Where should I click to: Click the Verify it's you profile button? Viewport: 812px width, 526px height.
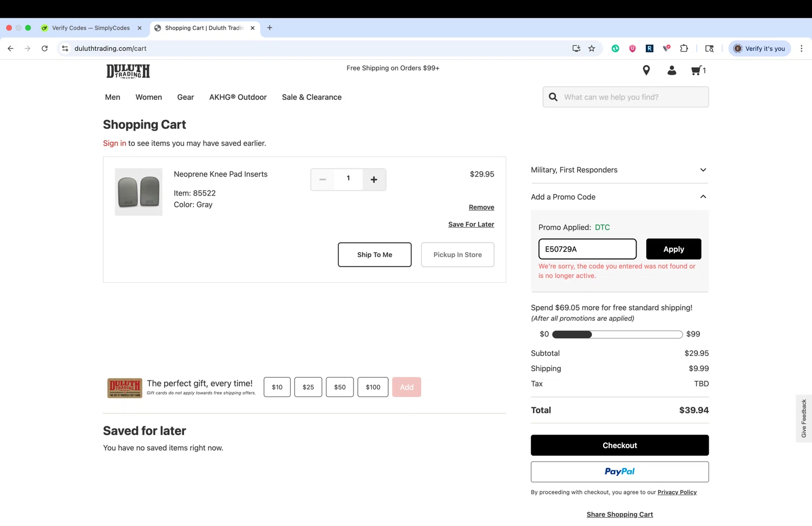759,49
